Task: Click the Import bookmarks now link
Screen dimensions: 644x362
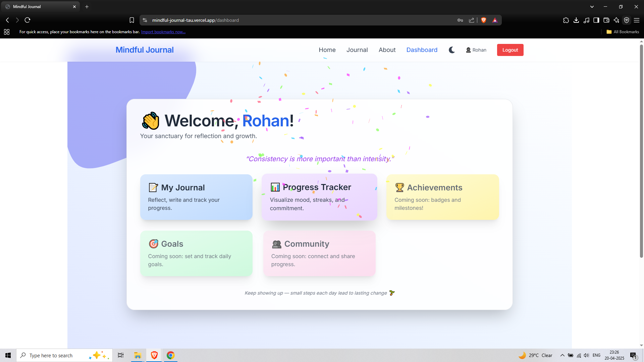Action: tap(163, 32)
